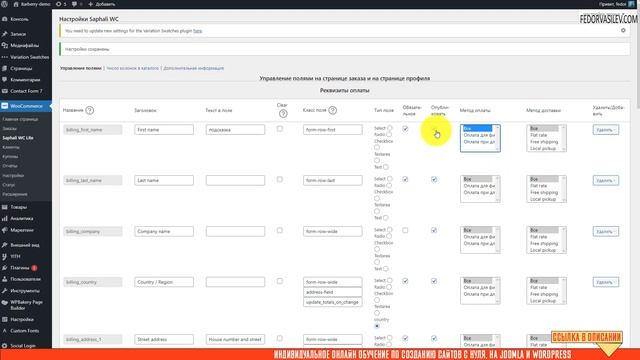Click the Variation Swatches icon in the sidebar
Screen dimensions: 640x360
[x=5, y=57]
